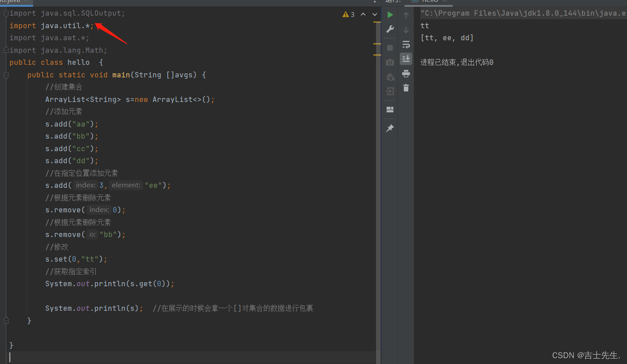The image size is (627, 364).
Task: Click the comment '//添加元素'
Action: [64, 111]
